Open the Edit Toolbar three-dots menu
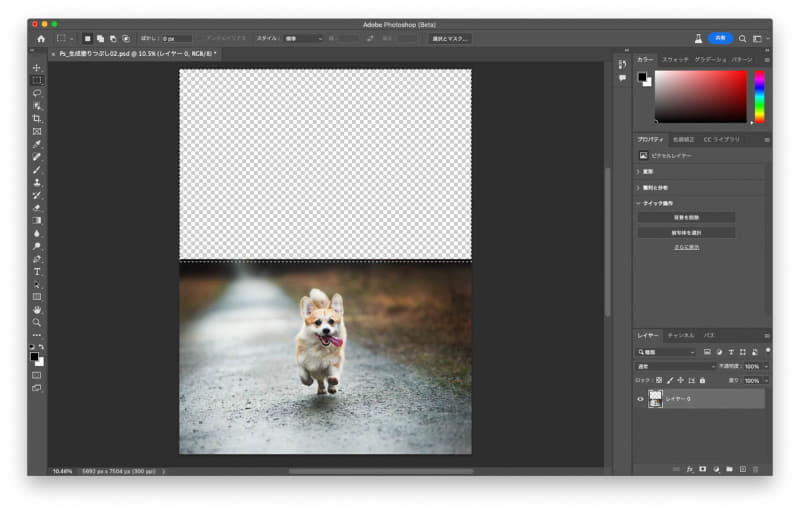800x512 pixels. click(x=37, y=336)
